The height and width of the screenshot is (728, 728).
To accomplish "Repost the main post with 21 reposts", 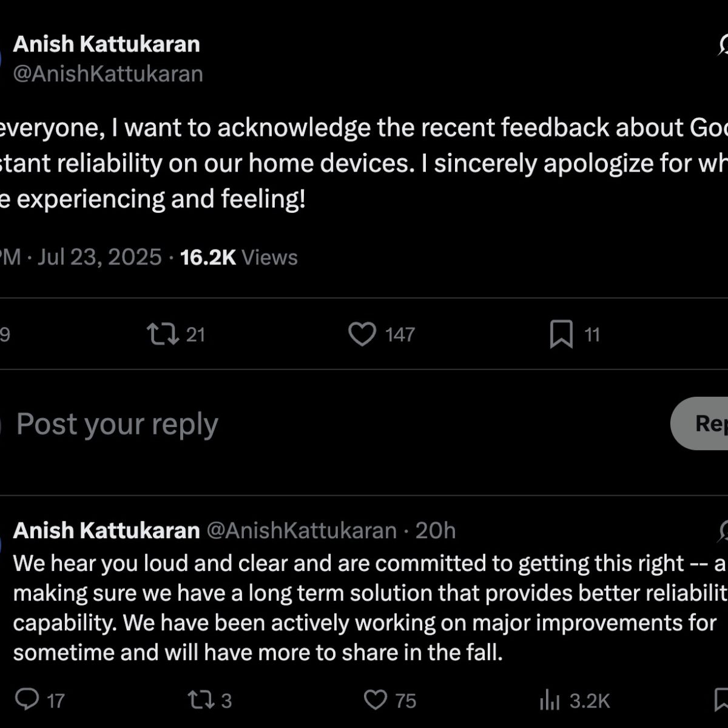I will (x=163, y=334).
